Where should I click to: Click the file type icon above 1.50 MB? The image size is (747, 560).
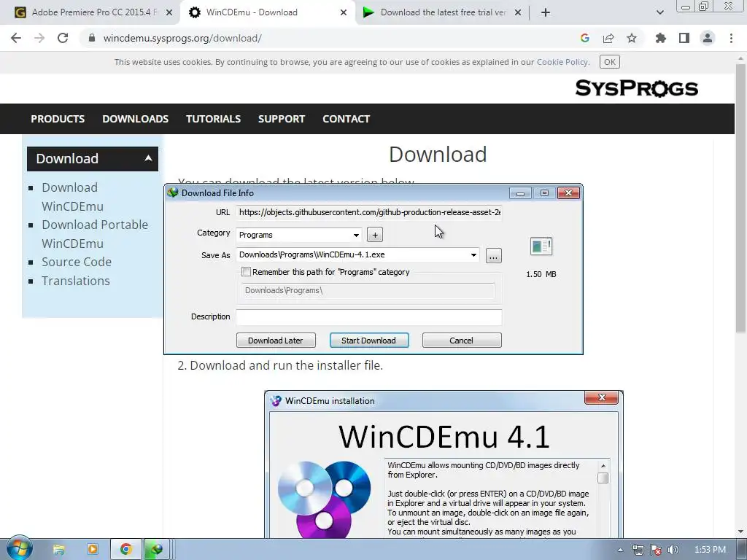[541, 246]
